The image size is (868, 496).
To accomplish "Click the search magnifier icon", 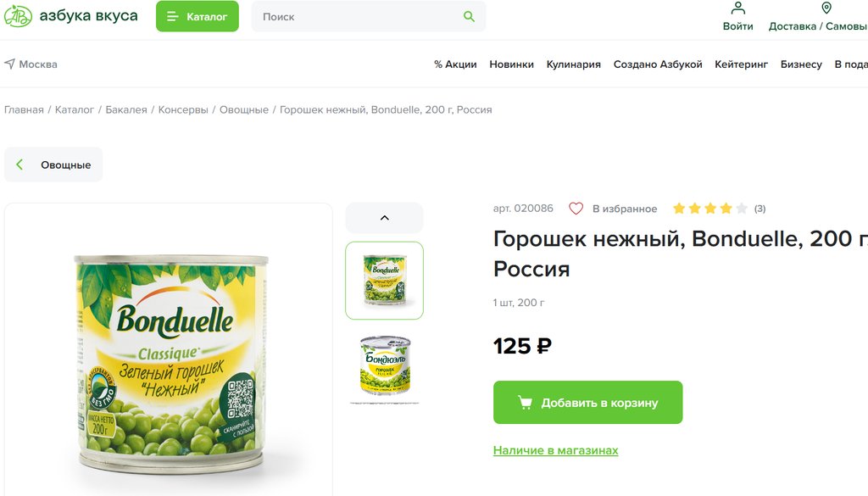I will 469,17.
